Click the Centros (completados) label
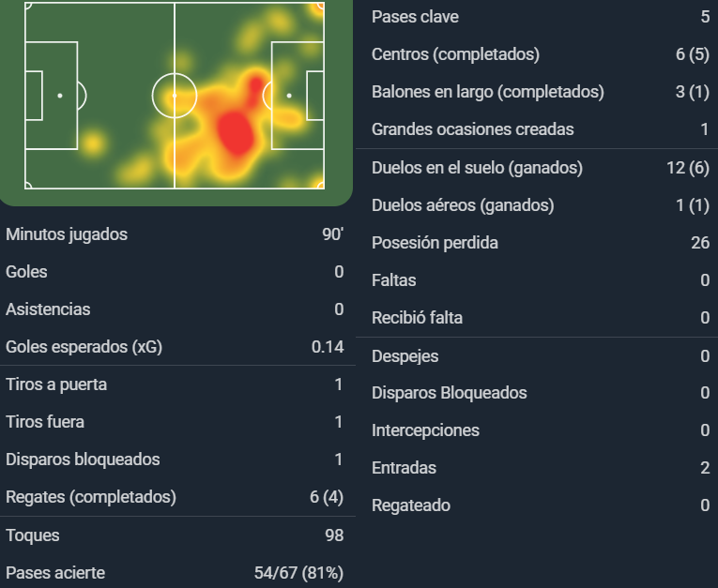Viewport: 718px width, 588px height. pyautogui.click(x=455, y=54)
